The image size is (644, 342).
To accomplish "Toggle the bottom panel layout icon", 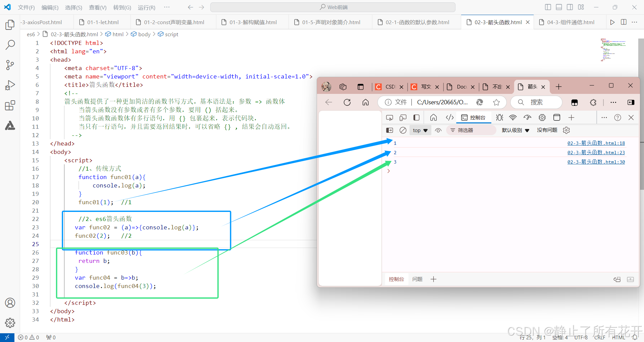I will [559, 7].
